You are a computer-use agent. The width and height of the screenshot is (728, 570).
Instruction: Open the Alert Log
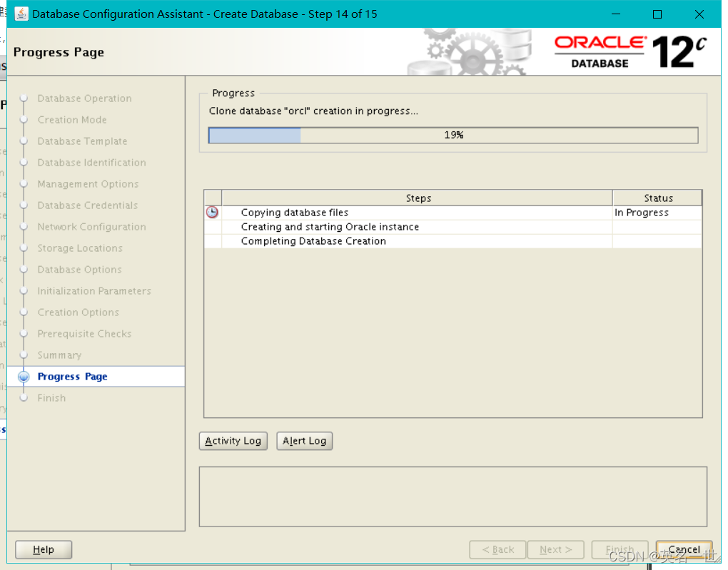click(305, 440)
